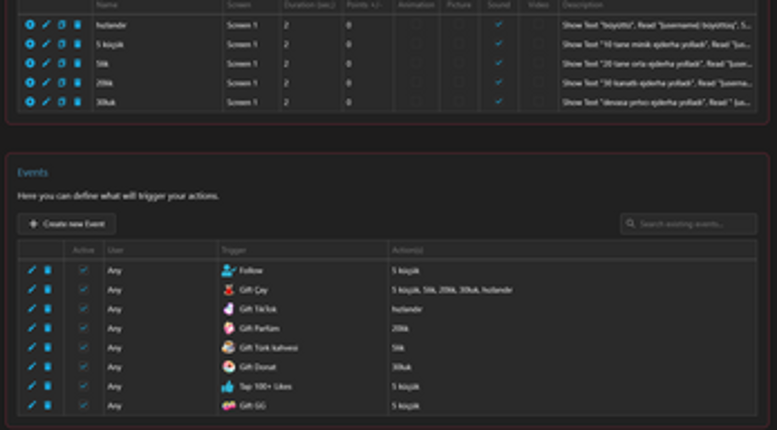Sort events by the Trigger column header

click(234, 250)
